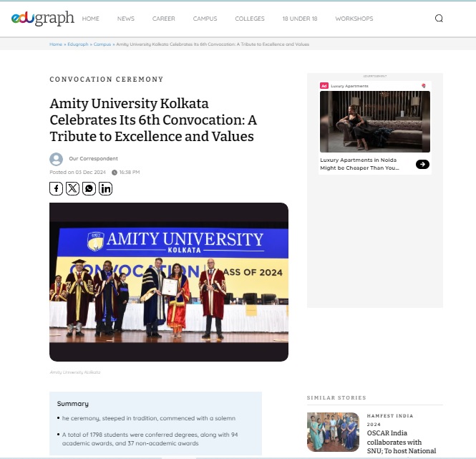476x459 pixels.
Task: Open the HOME menu item
Action: [x=90, y=19]
